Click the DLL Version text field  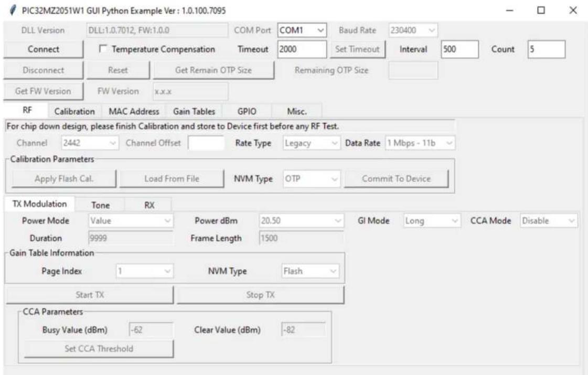click(x=157, y=30)
